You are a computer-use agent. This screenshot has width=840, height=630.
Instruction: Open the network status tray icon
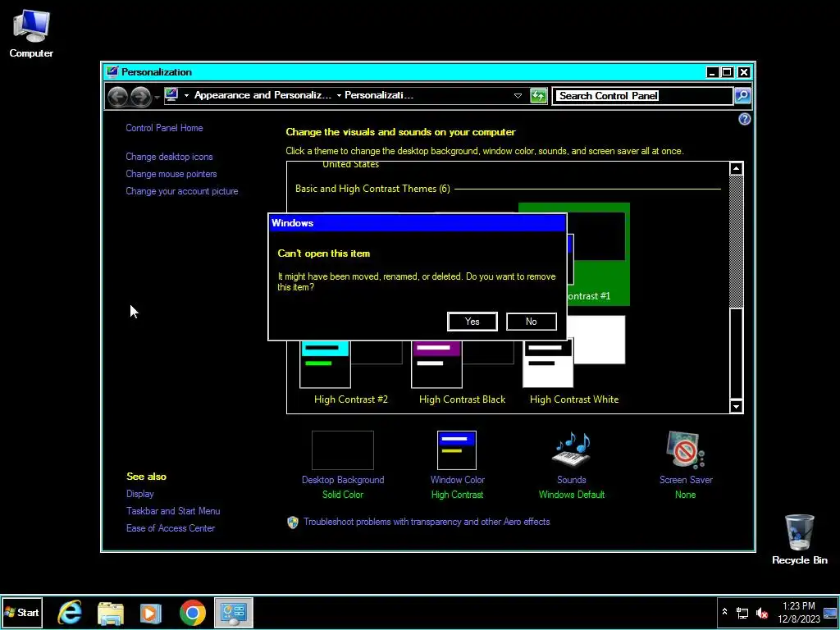(x=742, y=613)
